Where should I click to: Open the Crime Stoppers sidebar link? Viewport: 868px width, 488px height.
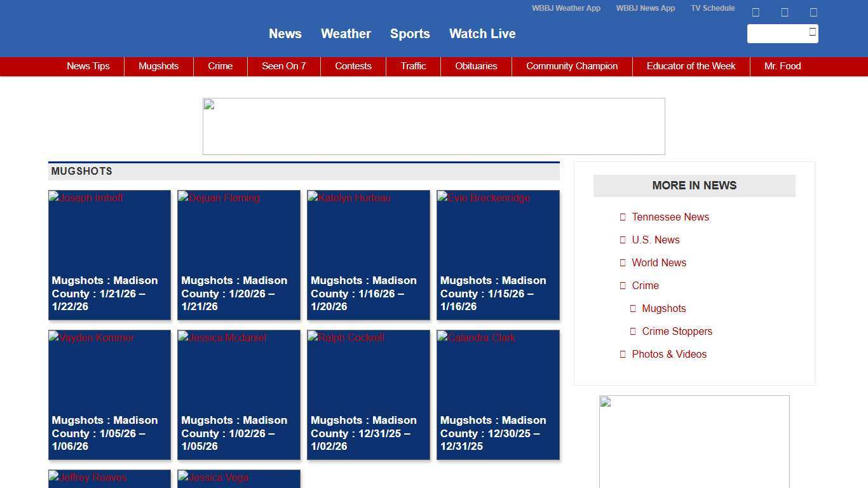677,331
